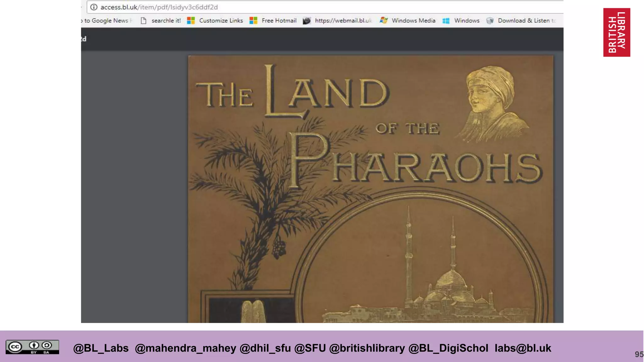
Task: Click the webmail.bl.uk bookmark icon
Action: (307, 21)
